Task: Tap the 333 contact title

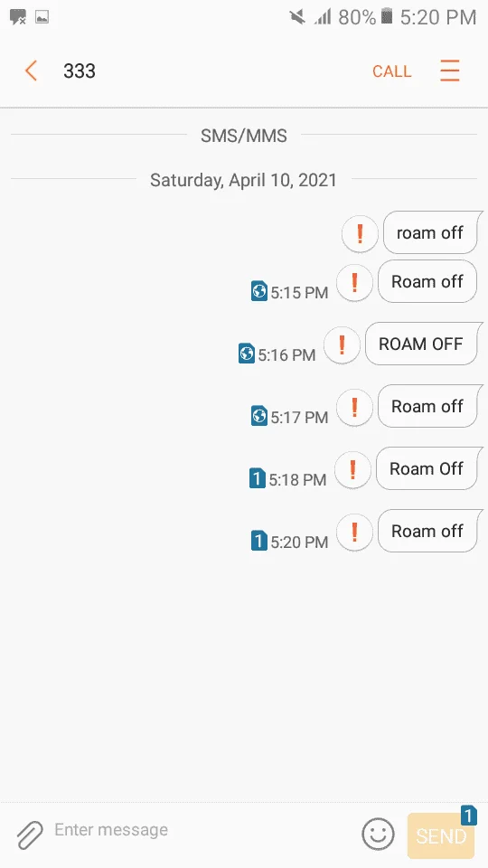Action: 80,71
